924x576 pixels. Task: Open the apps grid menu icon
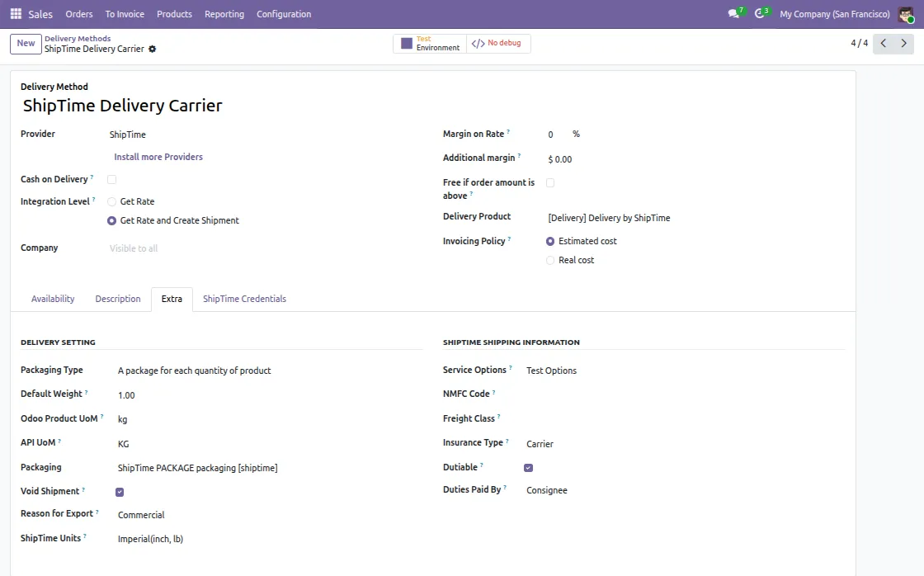(16, 13)
